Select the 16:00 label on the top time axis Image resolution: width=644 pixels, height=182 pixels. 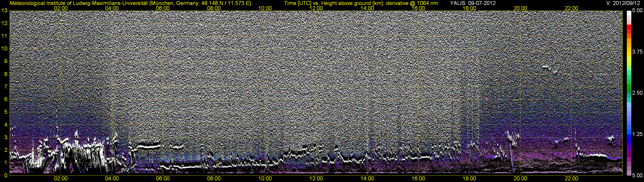click(418, 8)
